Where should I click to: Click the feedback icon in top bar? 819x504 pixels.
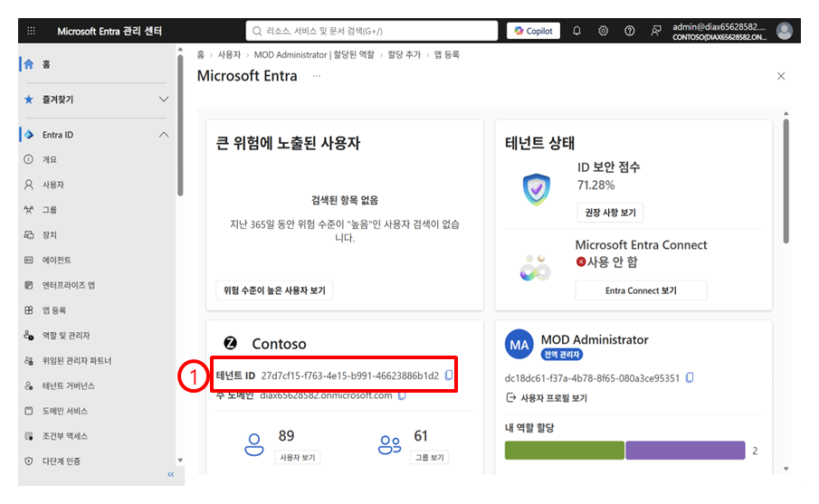point(656,31)
